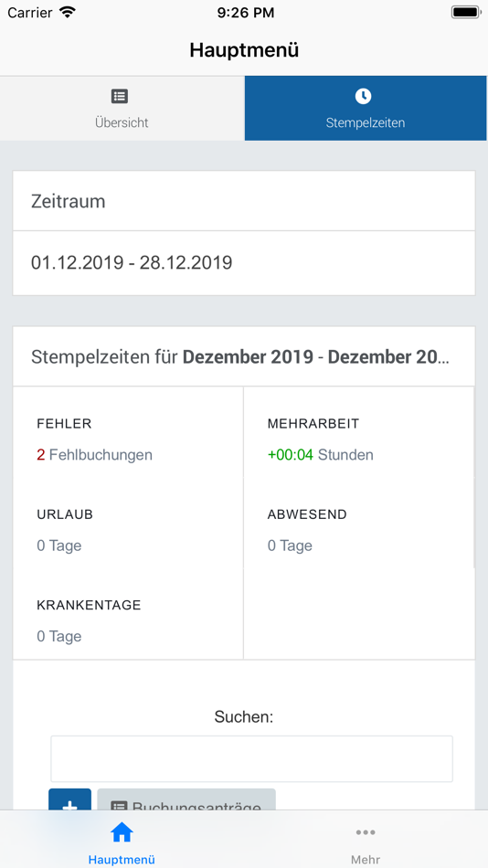The height and width of the screenshot is (868, 488).
Task: Select the Abwesend 0 Tage tile
Action: (x=358, y=530)
